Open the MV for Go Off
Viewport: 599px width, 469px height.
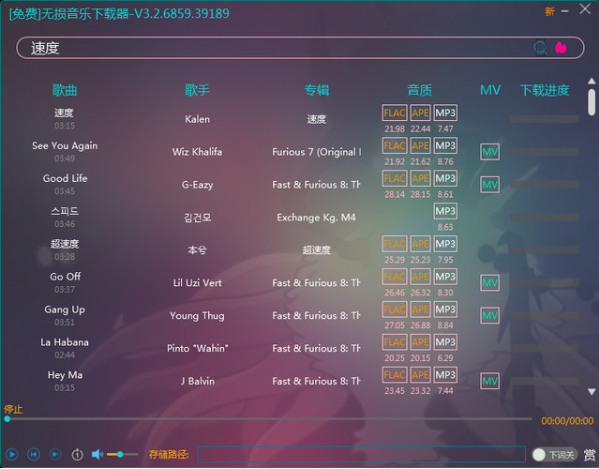[x=490, y=283]
